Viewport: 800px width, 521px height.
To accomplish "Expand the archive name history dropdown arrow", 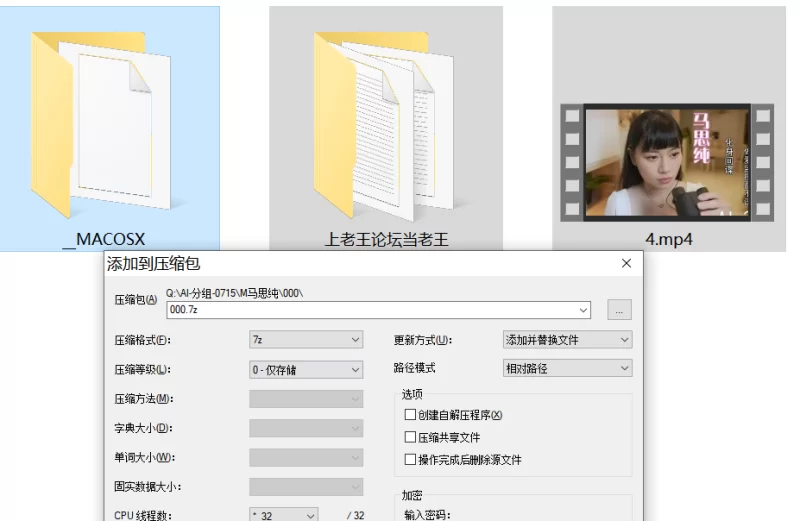I will coord(583,310).
